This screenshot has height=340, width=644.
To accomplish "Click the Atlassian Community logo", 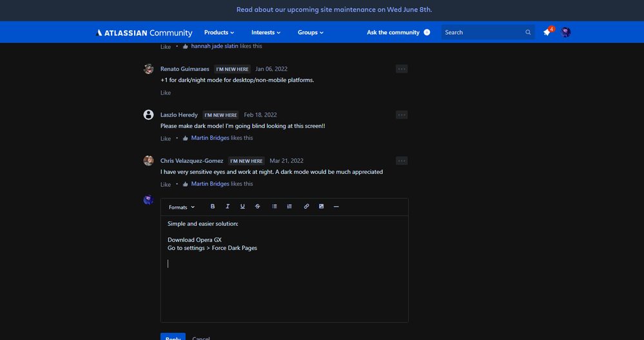I will coord(144,32).
